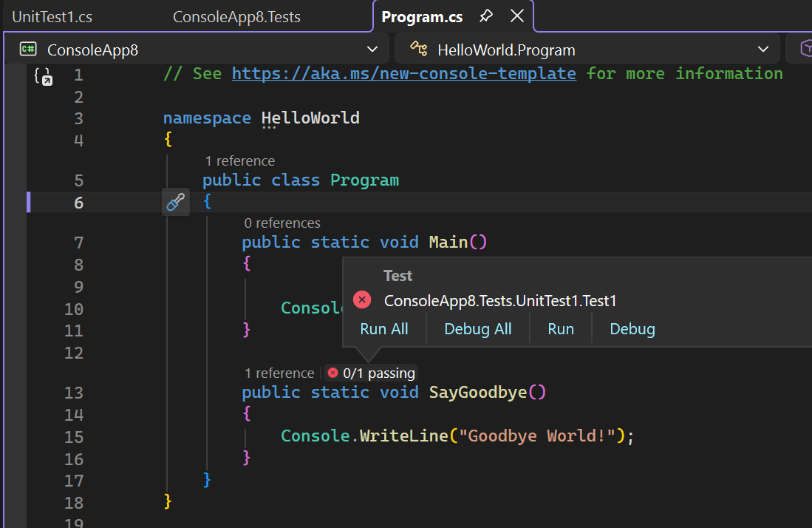This screenshot has width=812, height=528.
Task: Click the braces icon beside line 1
Action: 43,76
